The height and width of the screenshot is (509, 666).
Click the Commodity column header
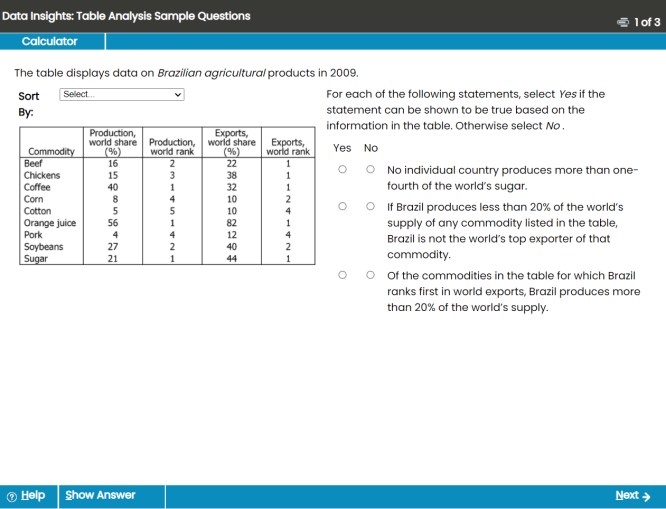[51, 152]
